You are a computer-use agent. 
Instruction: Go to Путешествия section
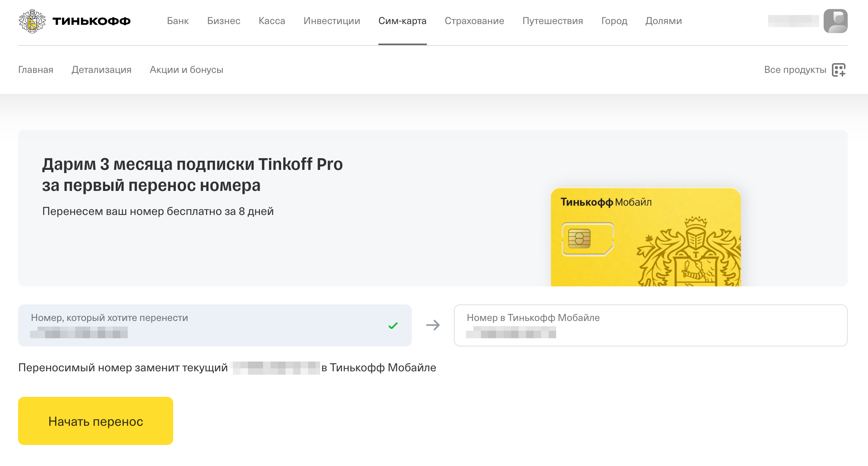point(553,21)
